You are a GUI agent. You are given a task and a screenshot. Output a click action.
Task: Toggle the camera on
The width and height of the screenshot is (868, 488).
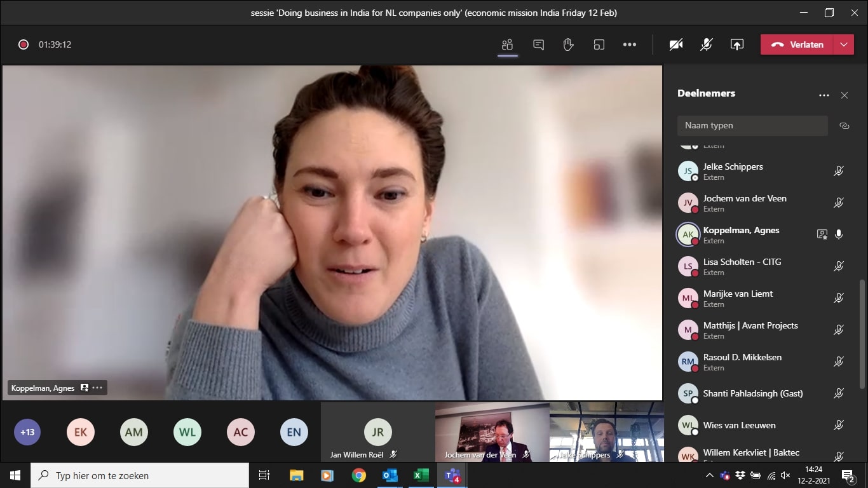pos(676,44)
